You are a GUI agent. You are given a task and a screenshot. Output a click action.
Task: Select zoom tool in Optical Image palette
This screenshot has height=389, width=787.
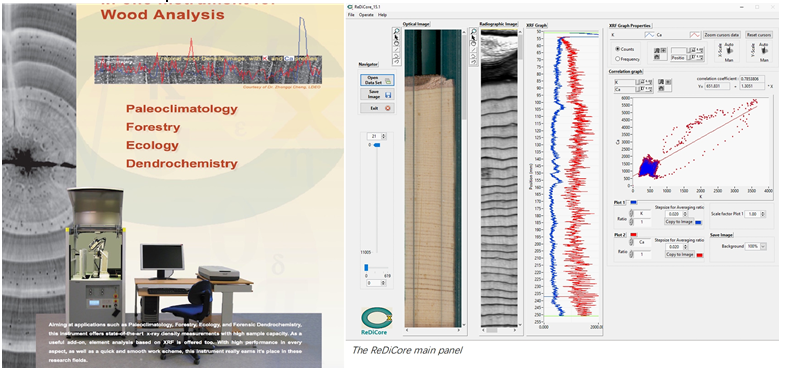pos(397,31)
